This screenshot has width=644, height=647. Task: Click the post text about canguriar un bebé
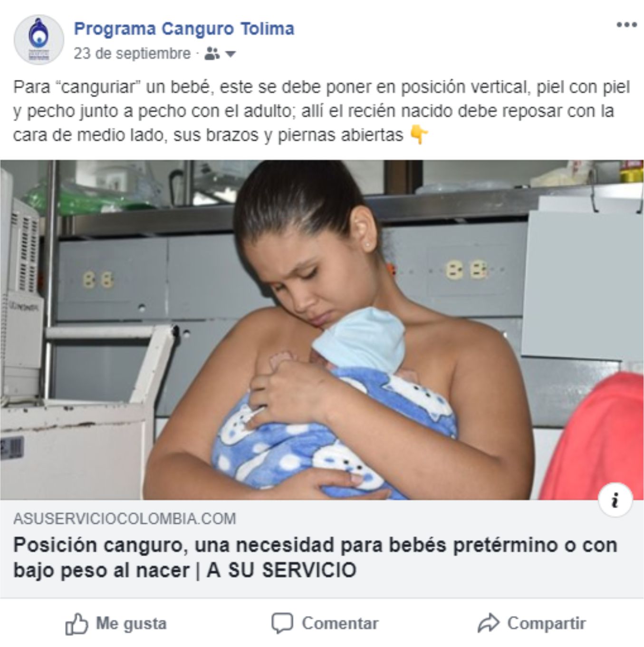[322, 111]
